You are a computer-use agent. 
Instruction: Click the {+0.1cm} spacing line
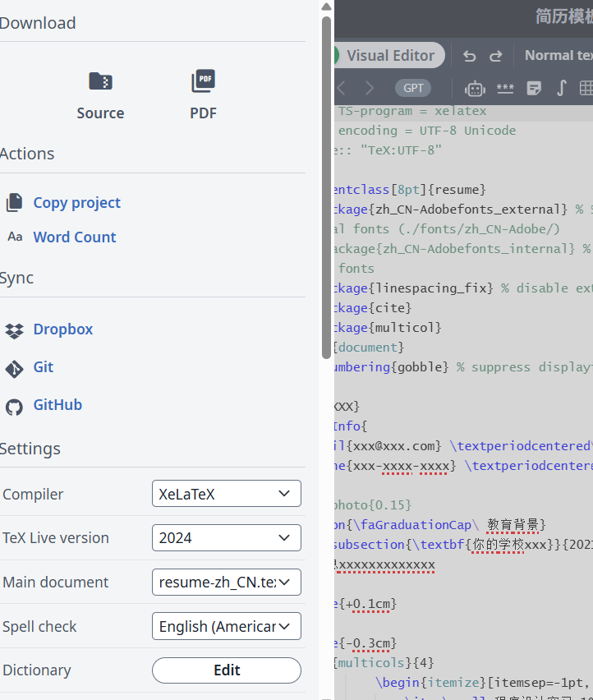tap(365, 604)
